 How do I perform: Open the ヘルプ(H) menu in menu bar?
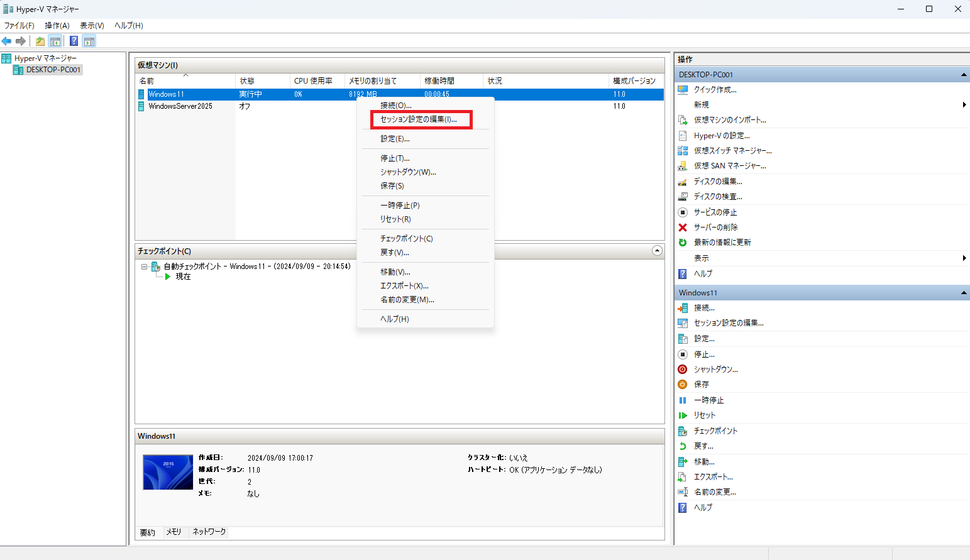click(x=129, y=26)
